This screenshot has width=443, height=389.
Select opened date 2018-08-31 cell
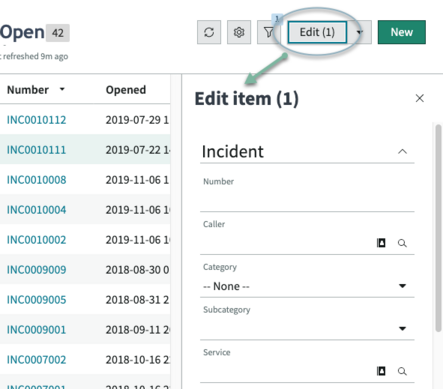coord(137,300)
